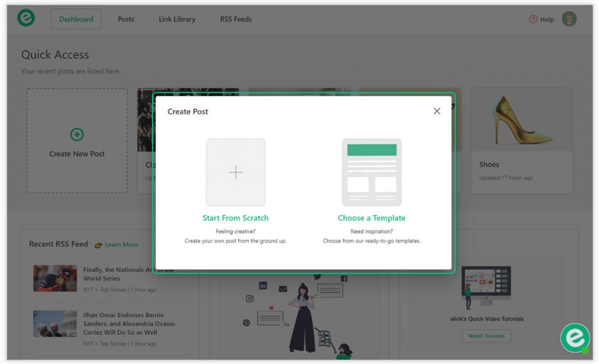Click the LinkedIn icon in the illustration
The width and height of the screenshot is (599, 364).
pyautogui.click(x=263, y=286)
